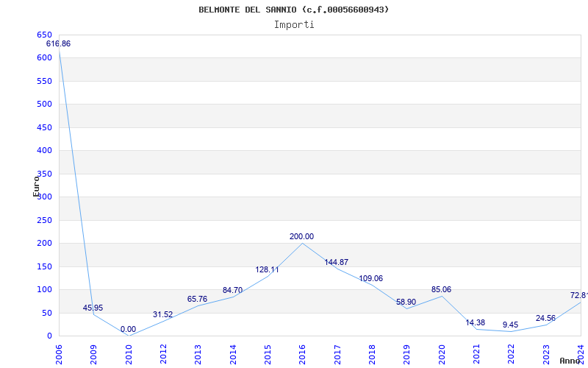This screenshot has height=368, width=588.
Task: Select the 65.76 data label
Action: (x=197, y=300)
